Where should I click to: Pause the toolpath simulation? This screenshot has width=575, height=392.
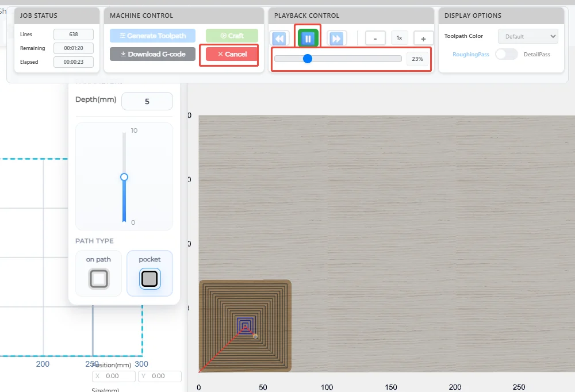click(x=308, y=38)
